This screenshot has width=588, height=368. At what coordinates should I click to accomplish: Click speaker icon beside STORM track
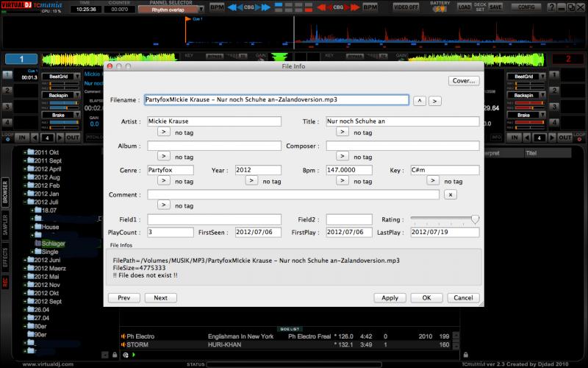[123, 344]
